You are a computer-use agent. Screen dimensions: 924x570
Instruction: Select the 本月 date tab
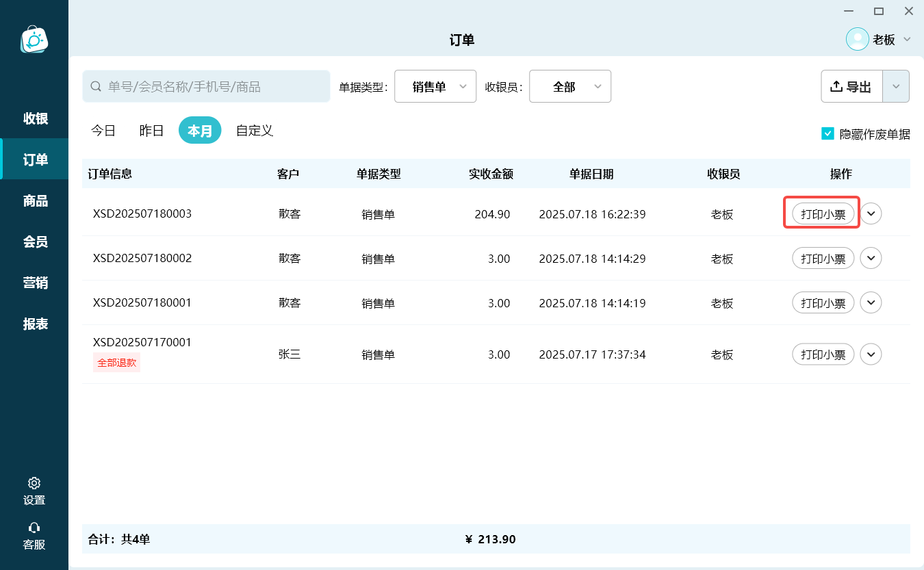pos(200,131)
